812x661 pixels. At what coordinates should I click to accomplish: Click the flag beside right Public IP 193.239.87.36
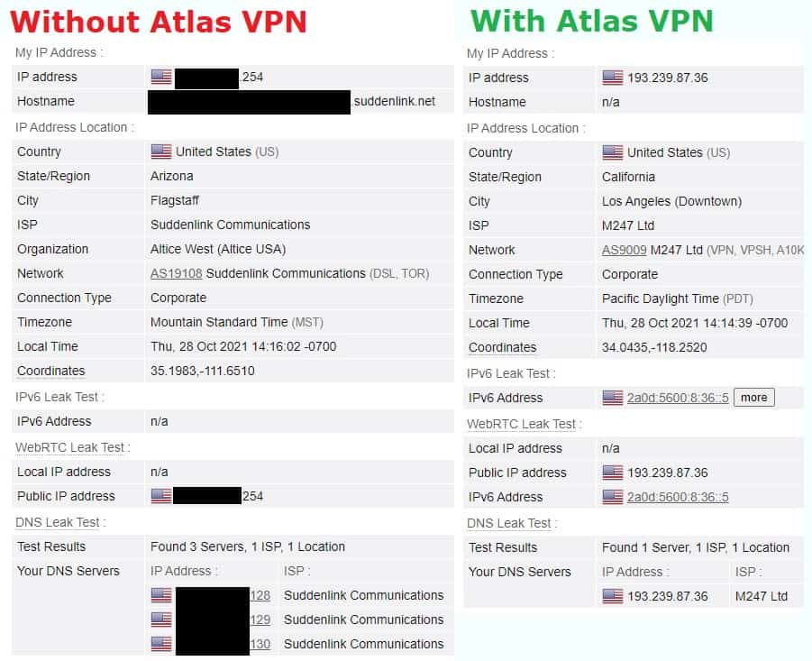tap(613, 473)
